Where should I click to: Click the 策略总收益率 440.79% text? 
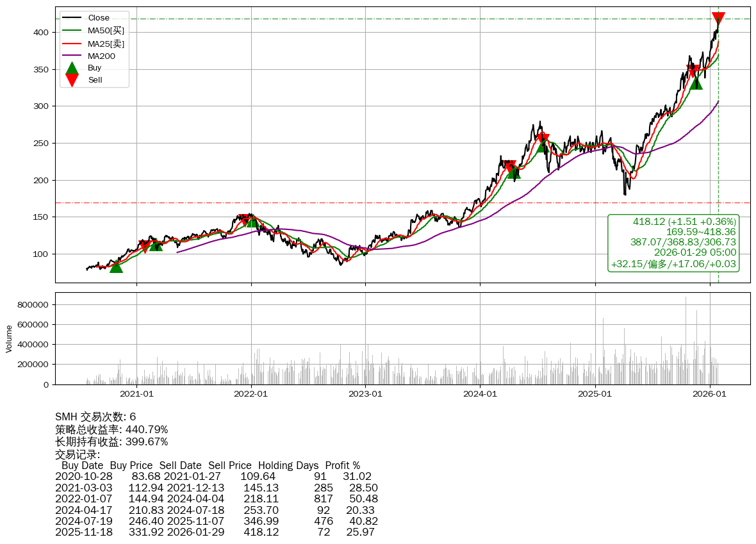point(111,429)
